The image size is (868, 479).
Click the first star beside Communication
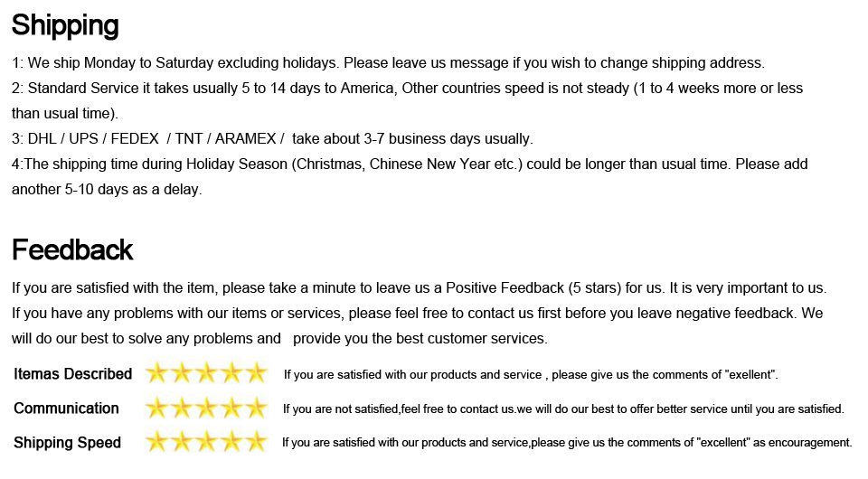[x=158, y=408]
